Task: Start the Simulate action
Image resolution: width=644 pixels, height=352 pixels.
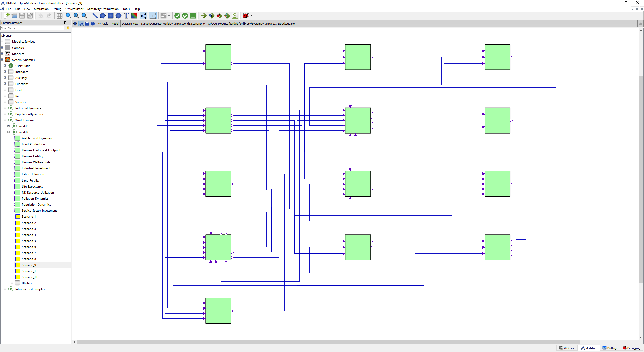Action: click(203, 16)
